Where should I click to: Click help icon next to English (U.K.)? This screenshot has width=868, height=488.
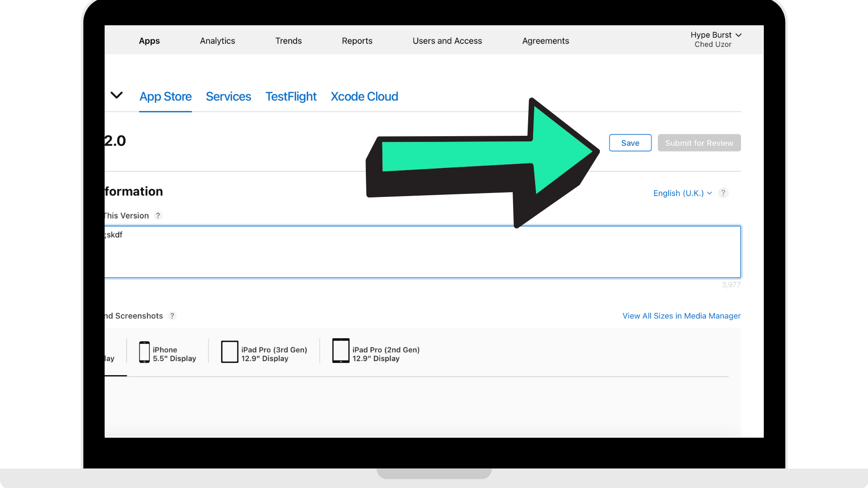tap(723, 193)
